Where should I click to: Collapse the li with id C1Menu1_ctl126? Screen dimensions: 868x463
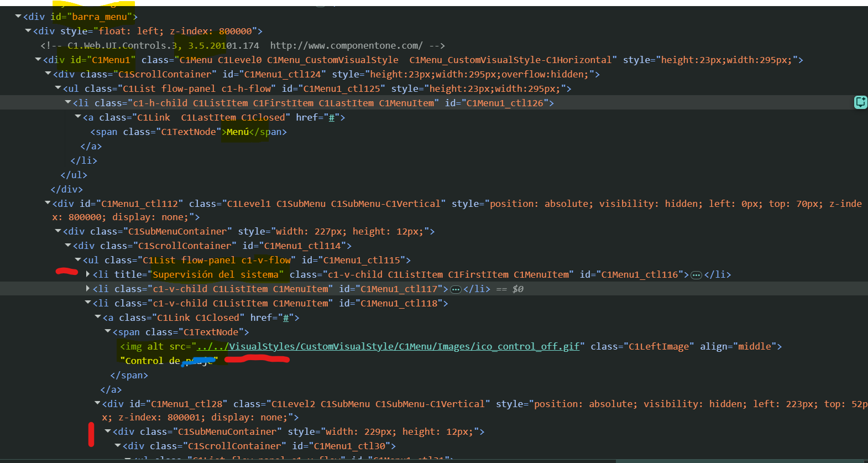(x=68, y=103)
